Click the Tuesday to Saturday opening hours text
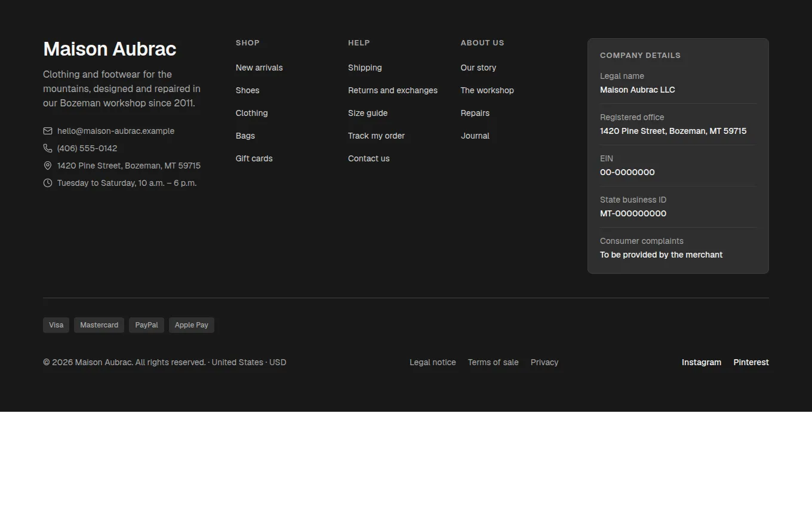 127,183
